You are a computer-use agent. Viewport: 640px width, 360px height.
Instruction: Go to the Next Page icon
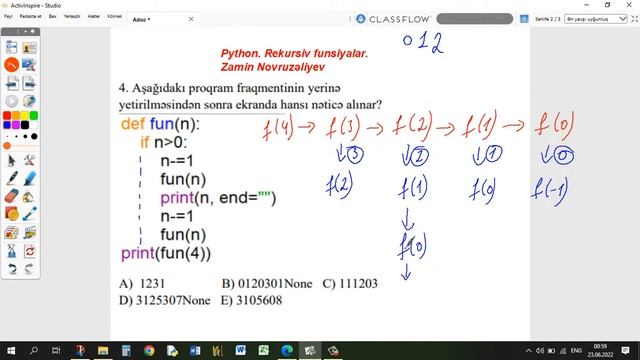[29, 83]
